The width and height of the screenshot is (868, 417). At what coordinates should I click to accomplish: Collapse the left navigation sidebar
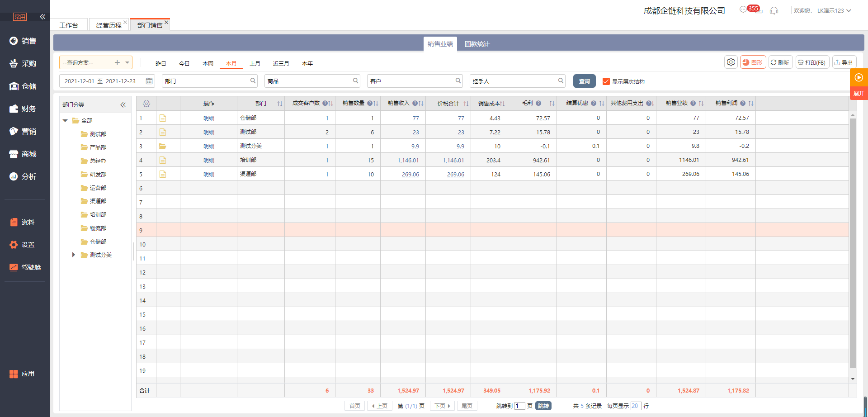[x=42, y=17]
